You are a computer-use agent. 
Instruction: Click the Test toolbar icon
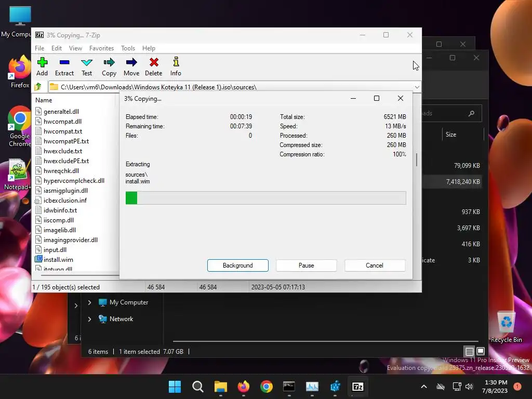point(87,66)
